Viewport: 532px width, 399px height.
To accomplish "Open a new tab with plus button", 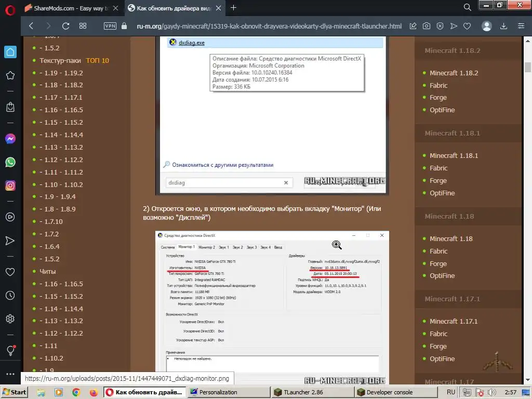I will 233,8.
